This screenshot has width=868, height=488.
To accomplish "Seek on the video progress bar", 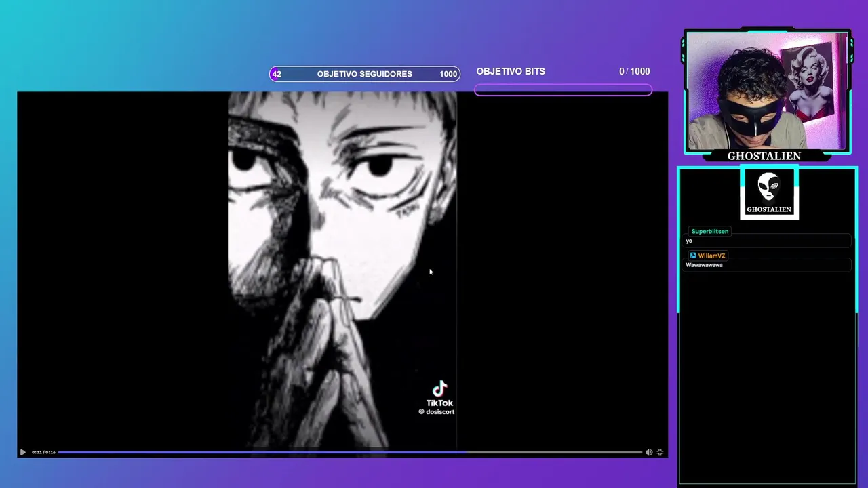I will pos(350,452).
